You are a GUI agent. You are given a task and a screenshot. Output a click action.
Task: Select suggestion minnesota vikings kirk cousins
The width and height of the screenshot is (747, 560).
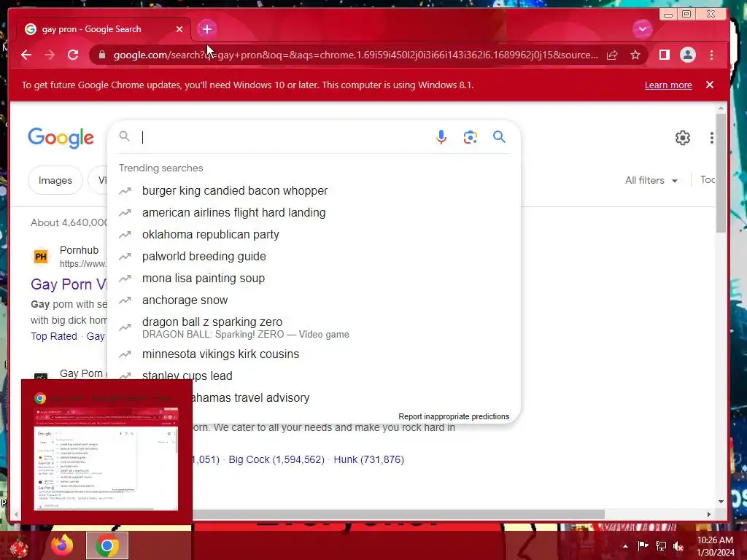314,354
